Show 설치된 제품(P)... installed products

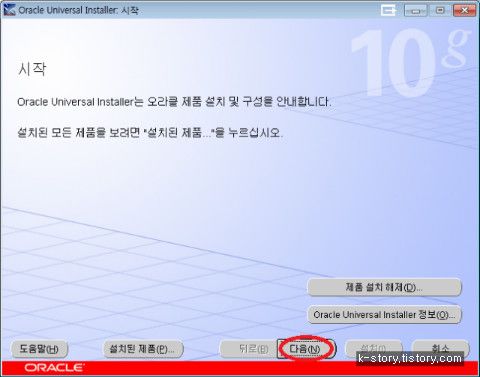pyautogui.click(x=143, y=349)
